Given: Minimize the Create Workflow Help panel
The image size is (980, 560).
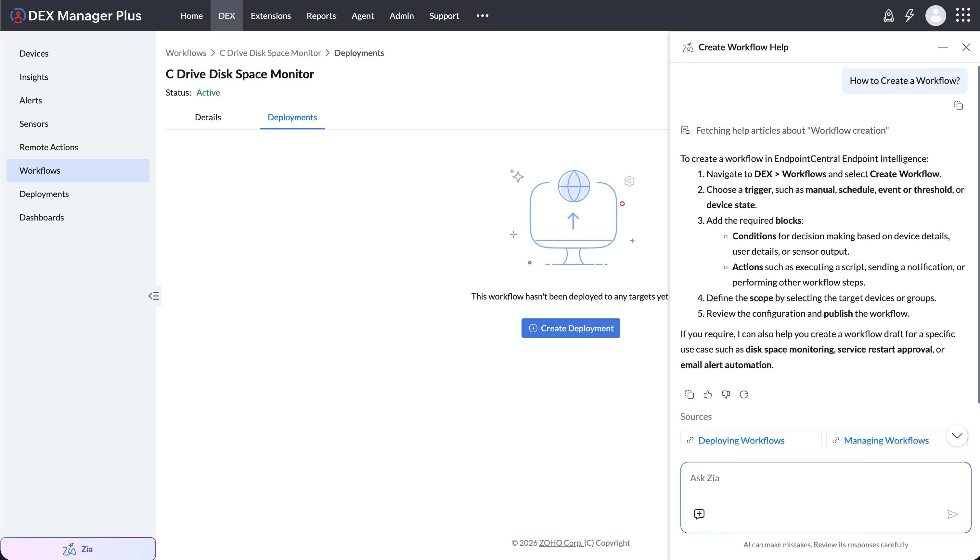Looking at the screenshot, I should pyautogui.click(x=943, y=47).
